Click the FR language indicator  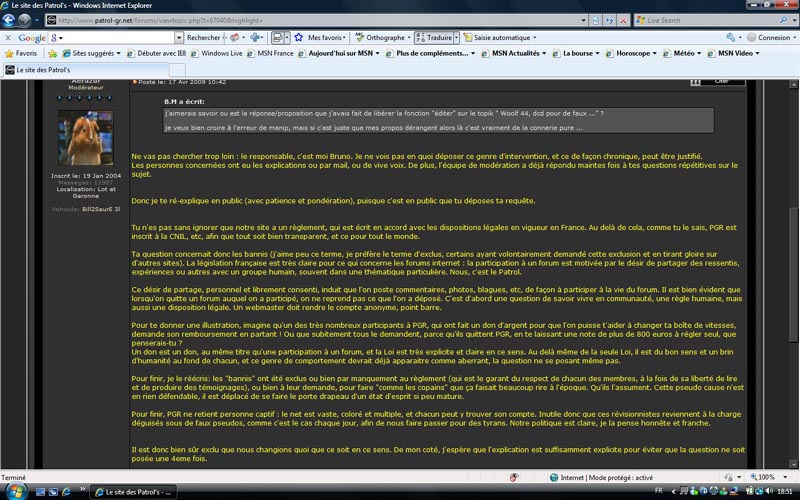click(658, 491)
